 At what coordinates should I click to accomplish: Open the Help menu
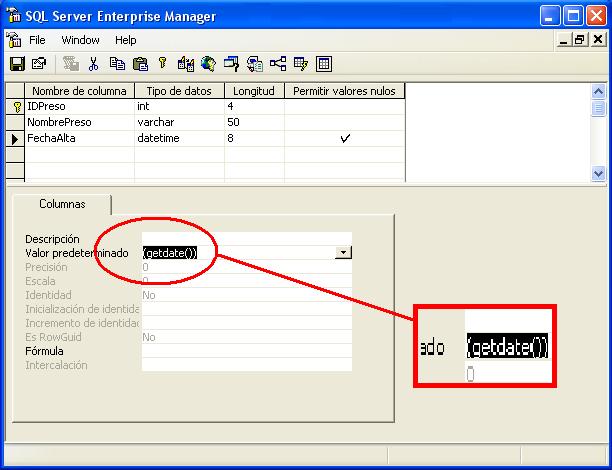click(125, 40)
